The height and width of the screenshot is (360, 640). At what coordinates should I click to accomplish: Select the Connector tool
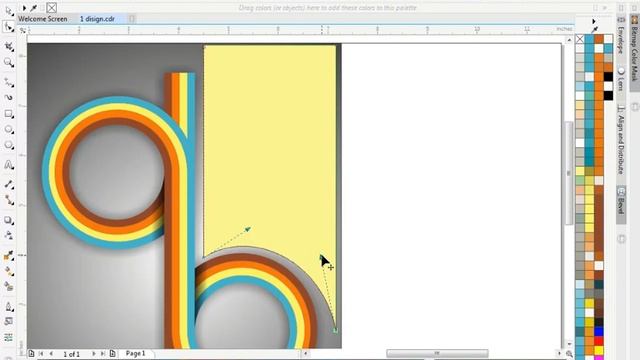9,200
